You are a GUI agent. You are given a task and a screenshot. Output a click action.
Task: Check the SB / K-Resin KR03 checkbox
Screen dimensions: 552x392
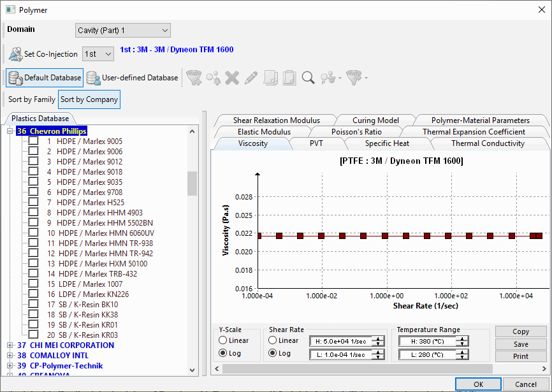coord(33,335)
